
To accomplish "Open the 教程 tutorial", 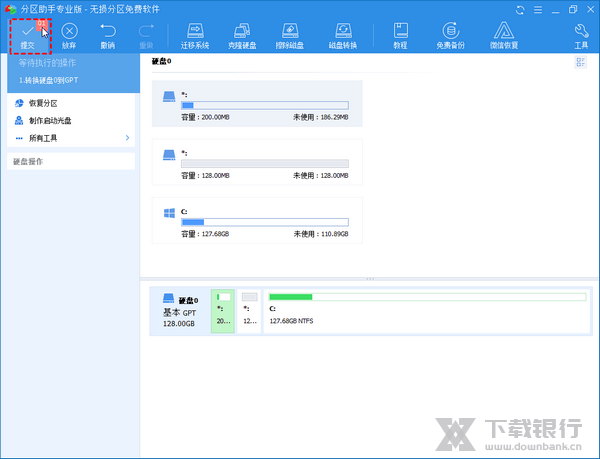I will [x=400, y=37].
